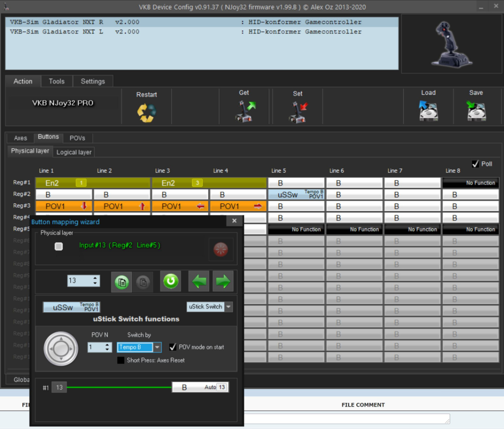This screenshot has height=429, width=504.
Task: Select VKB-Sim Gladiator NXT L device row
Action: pos(202,32)
